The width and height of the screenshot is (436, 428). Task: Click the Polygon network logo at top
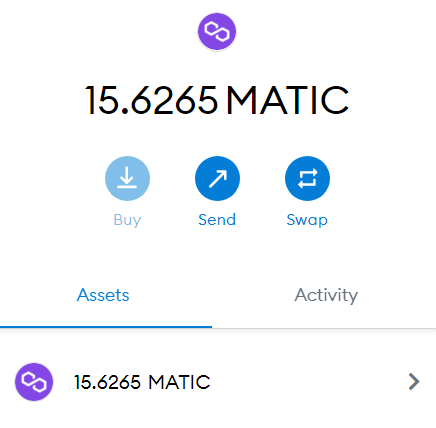click(x=217, y=32)
